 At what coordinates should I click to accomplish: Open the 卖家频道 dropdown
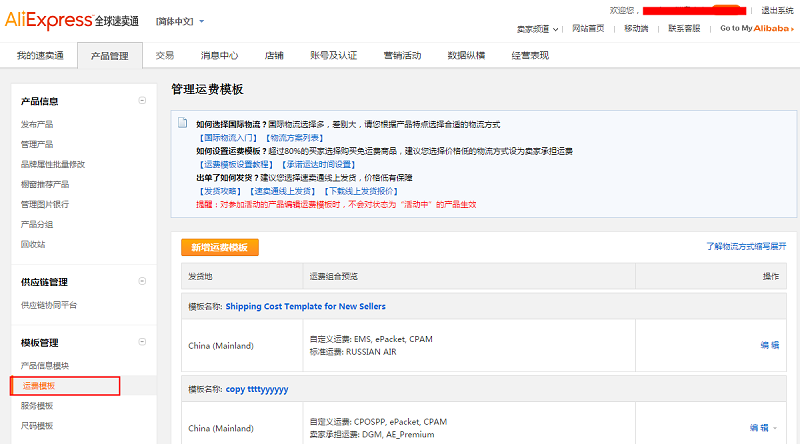pos(537,29)
